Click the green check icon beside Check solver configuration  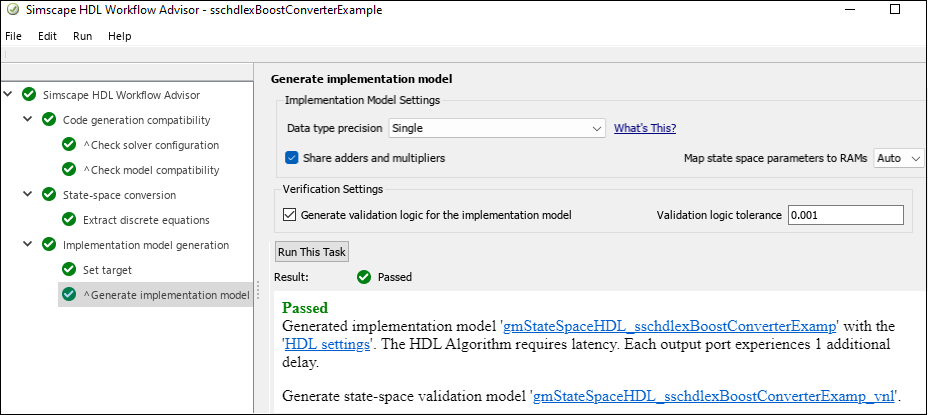(69, 145)
